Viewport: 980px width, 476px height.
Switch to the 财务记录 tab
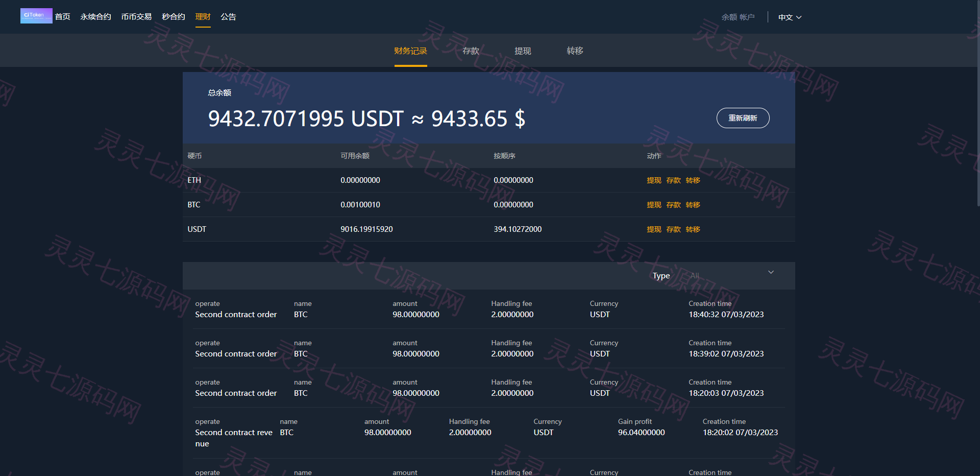tap(411, 51)
